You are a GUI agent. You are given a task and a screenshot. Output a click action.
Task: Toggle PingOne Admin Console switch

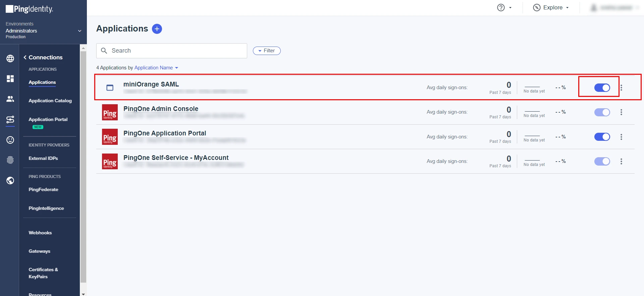602,112
